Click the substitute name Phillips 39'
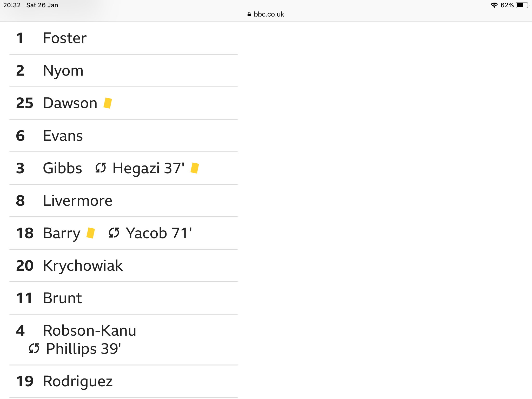The width and height of the screenshot is (532, 399). click(84, 348)
